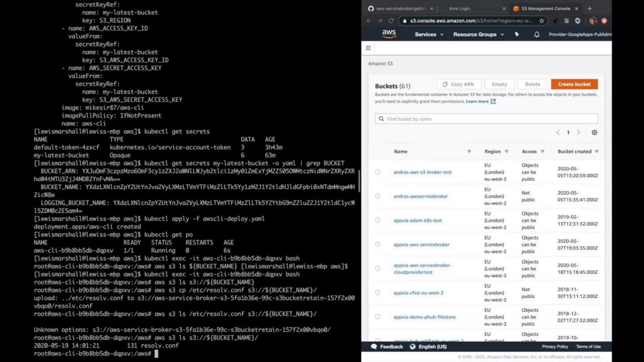The height and width of the screenshot is (362, 644).
Task: Go to next page of buckets
Action: [x=578, y=133]
